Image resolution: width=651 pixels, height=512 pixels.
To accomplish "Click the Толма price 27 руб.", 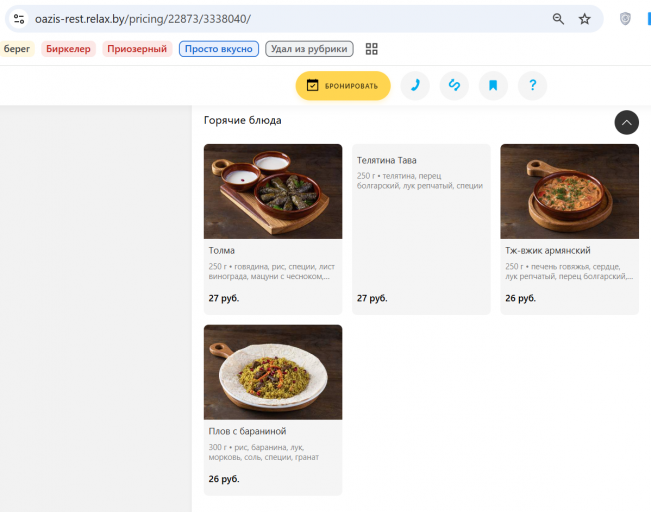I will [x=224, y=298].
